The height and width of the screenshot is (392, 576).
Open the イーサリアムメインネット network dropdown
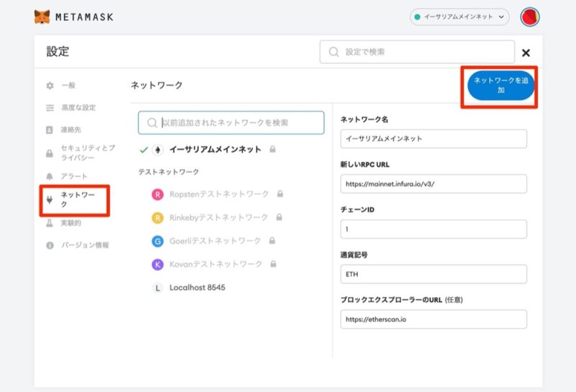(x=459, y=17)
